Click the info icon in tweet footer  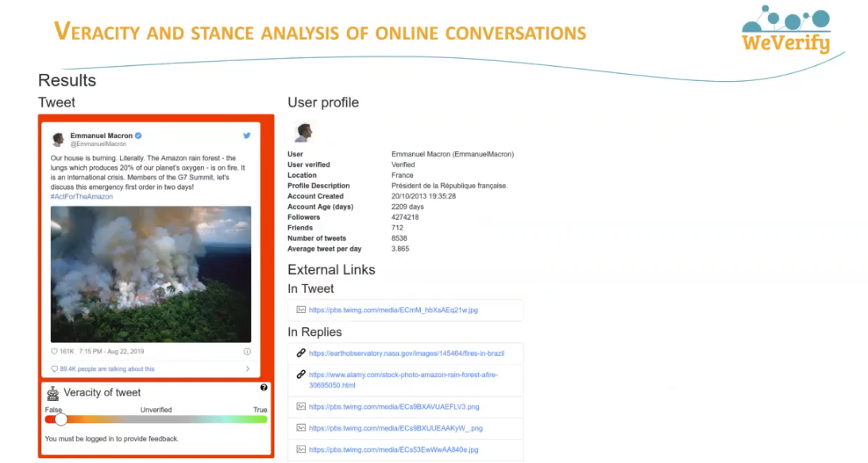(247, 351)
